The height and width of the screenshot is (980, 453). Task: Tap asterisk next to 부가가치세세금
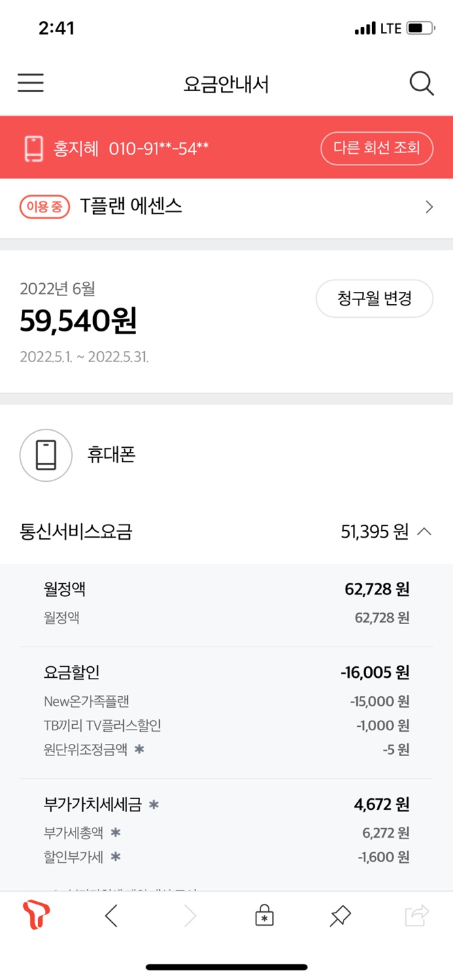154,805
